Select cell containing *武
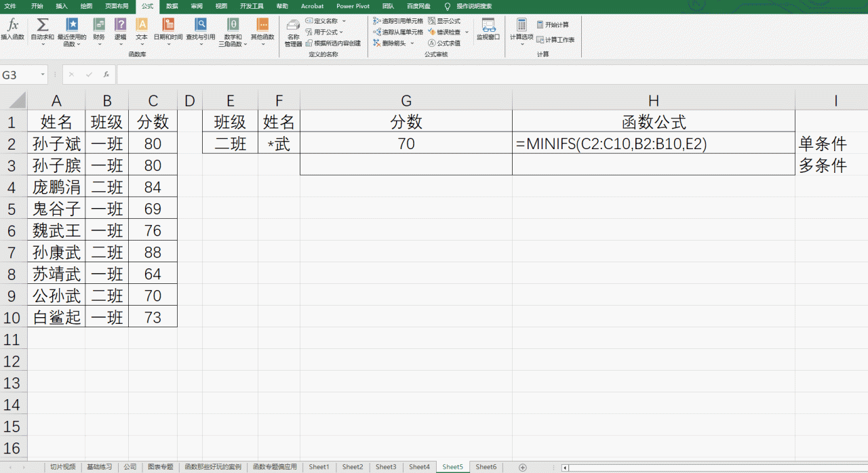This screenshot has height=473, width=868. click(279, 144)
